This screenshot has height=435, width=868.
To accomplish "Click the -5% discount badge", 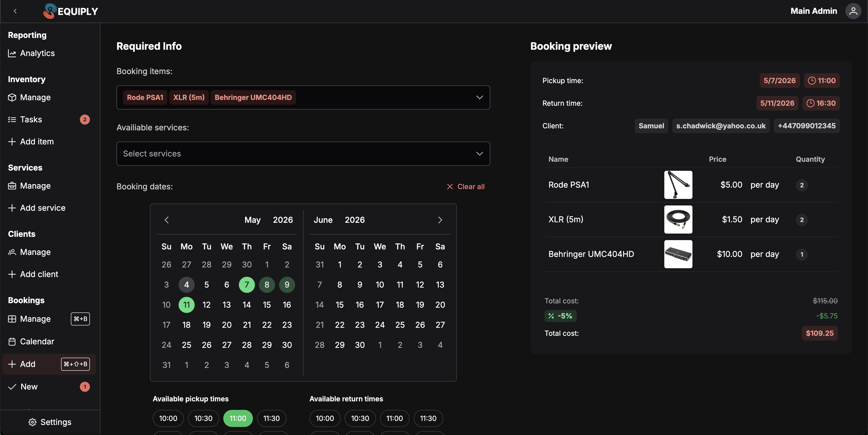I will pos(560,316).
